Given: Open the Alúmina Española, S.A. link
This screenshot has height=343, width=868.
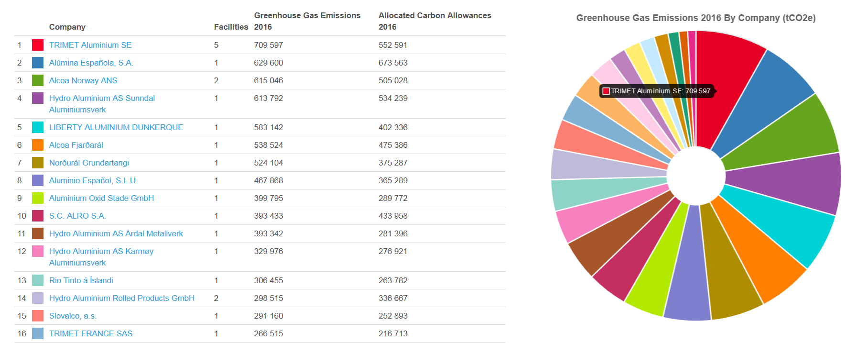Looking at the screenshot, I should 91,63.
